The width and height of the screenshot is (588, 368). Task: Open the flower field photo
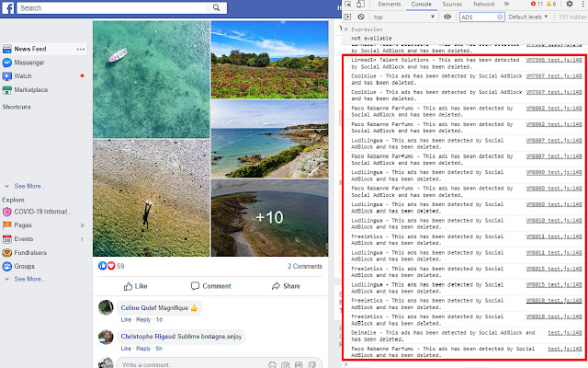click(269, 59)
